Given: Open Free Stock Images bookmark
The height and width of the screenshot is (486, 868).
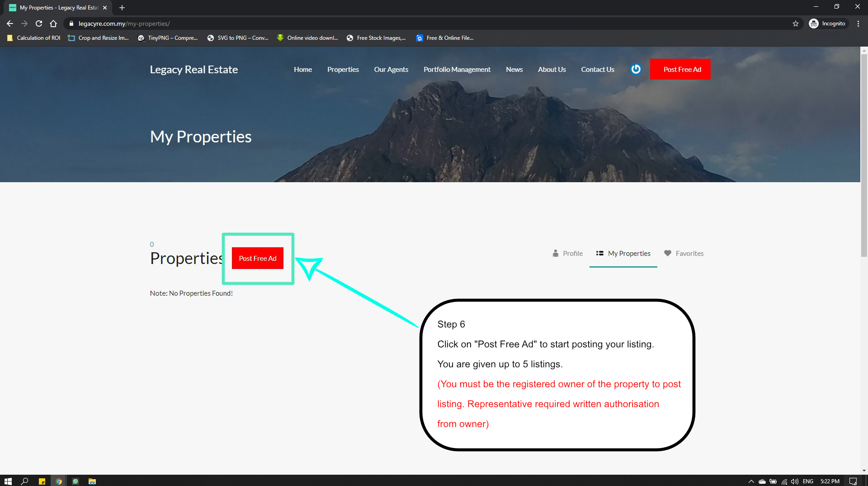Looking at the screenshot, I should click(376, 38).
